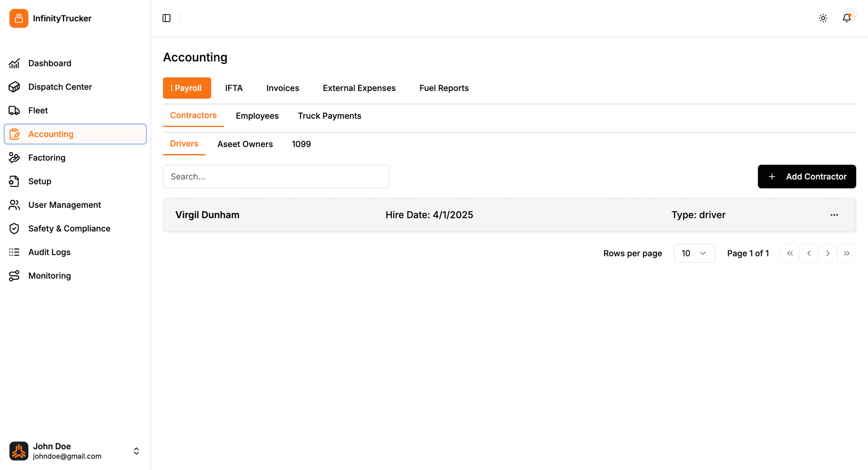Switch the light/dark theme sun icon
This screenshot has width=868, height=470.
[823, 18]
